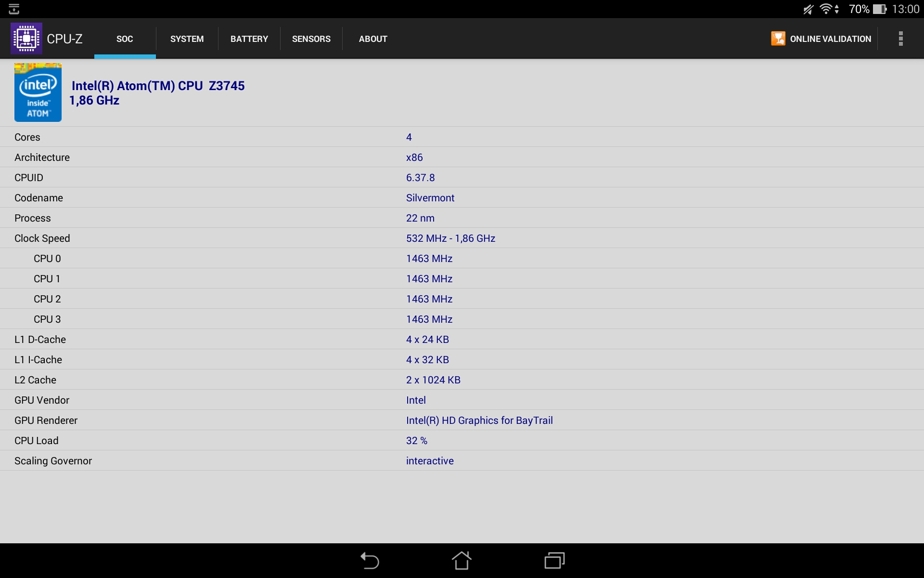Tap the battery status icon
This screenshot has height=578, width=924.
coord(880,9)
